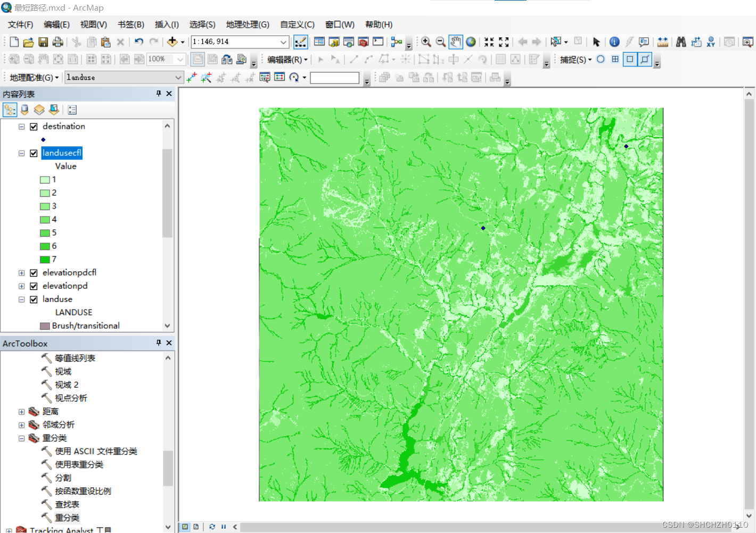Open the HTML popup tool
The image size is (756, 533).
pos(644,42)
